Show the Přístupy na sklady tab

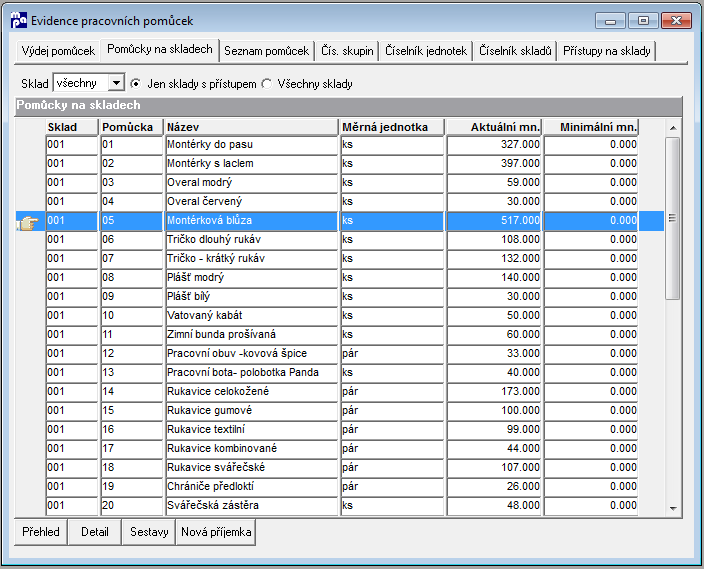[607, 51]
